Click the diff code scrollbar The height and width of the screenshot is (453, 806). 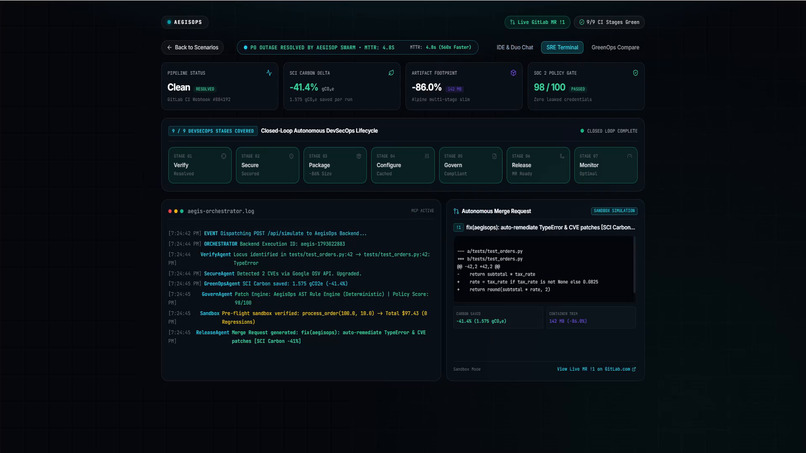[x=635, y=265]
